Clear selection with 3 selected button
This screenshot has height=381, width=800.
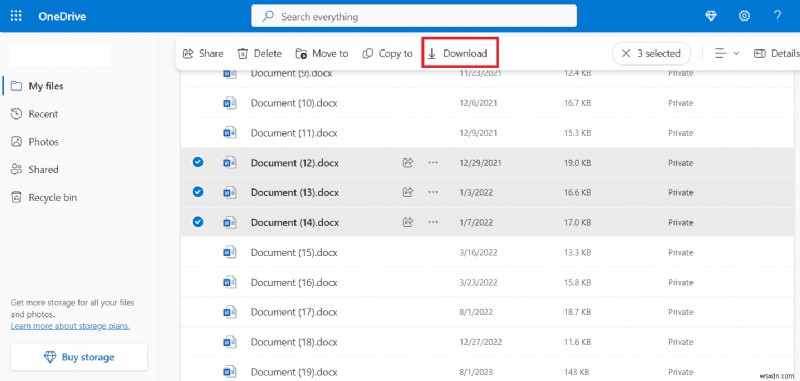point(651,53)
